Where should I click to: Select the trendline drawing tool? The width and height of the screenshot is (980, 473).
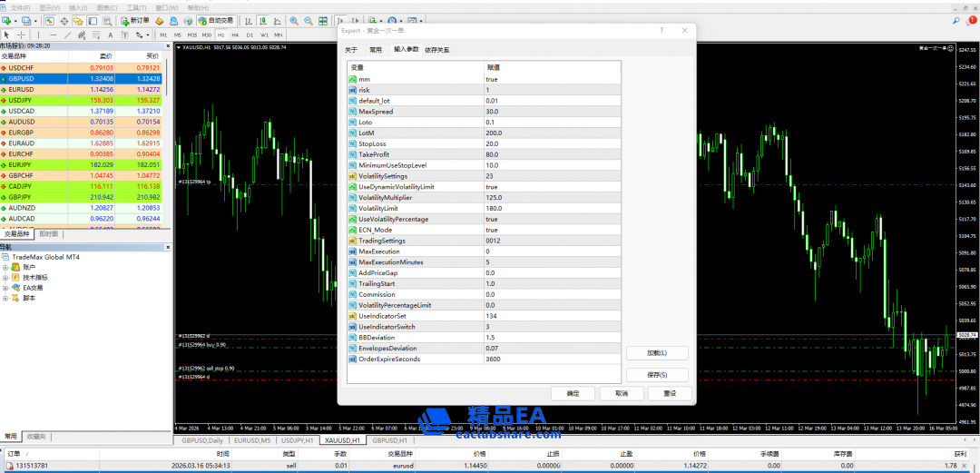pos(66,34)
